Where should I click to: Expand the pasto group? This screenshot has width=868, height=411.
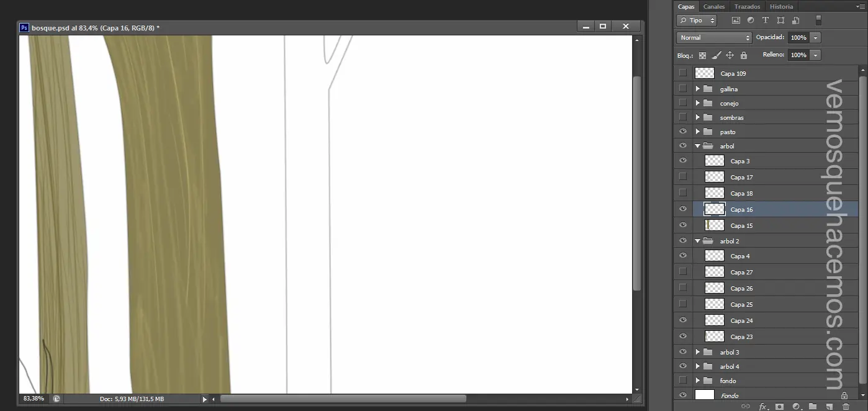(698, 132)
